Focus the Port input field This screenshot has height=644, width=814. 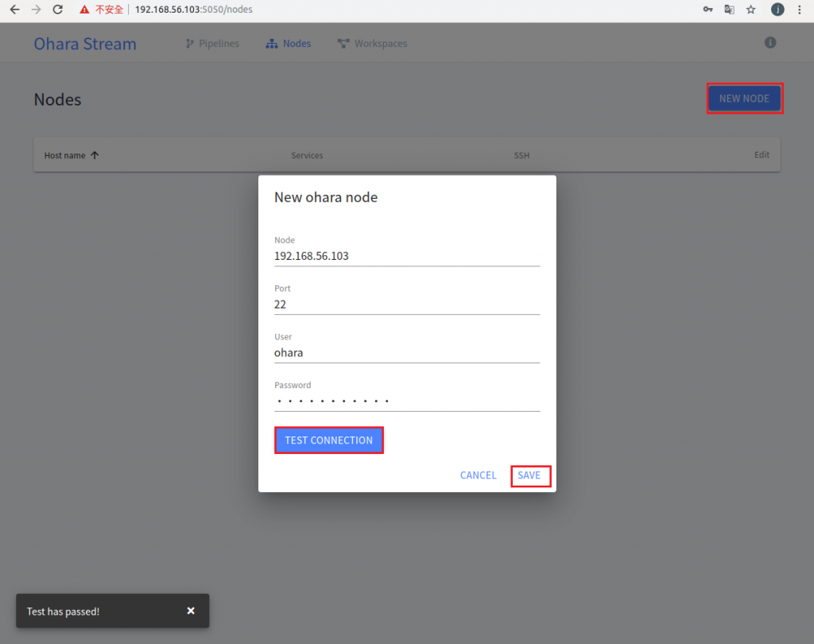[x=407, y=305]
